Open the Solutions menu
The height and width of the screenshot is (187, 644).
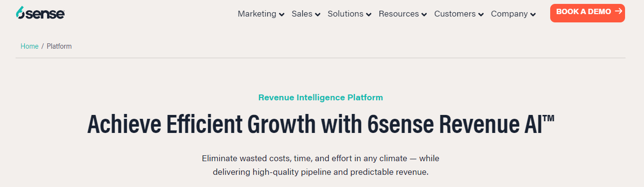349,14
